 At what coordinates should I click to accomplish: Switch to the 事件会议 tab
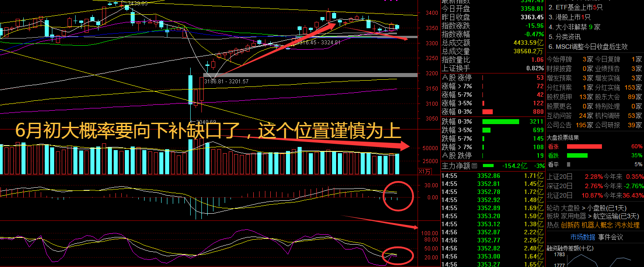[610, 237]
